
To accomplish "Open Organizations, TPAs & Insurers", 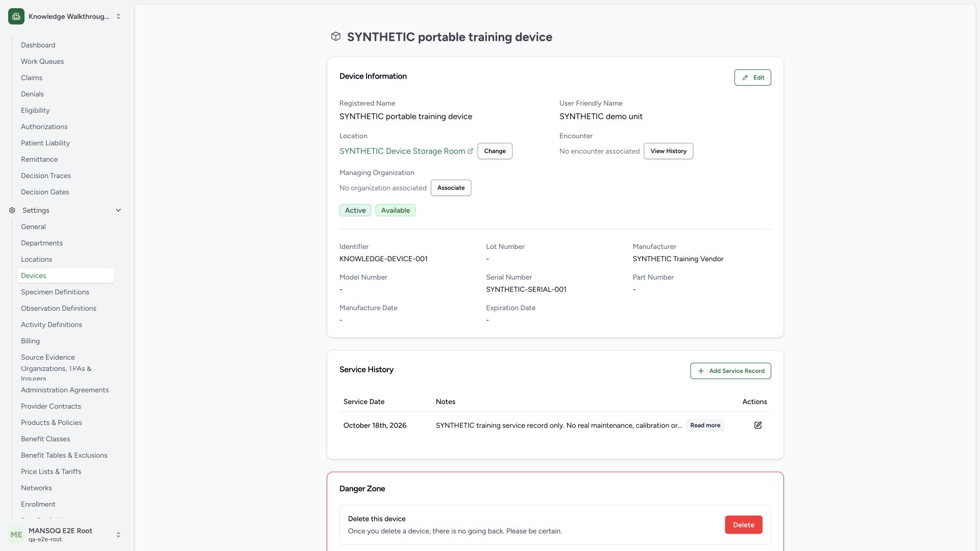I will click(56, 373).
